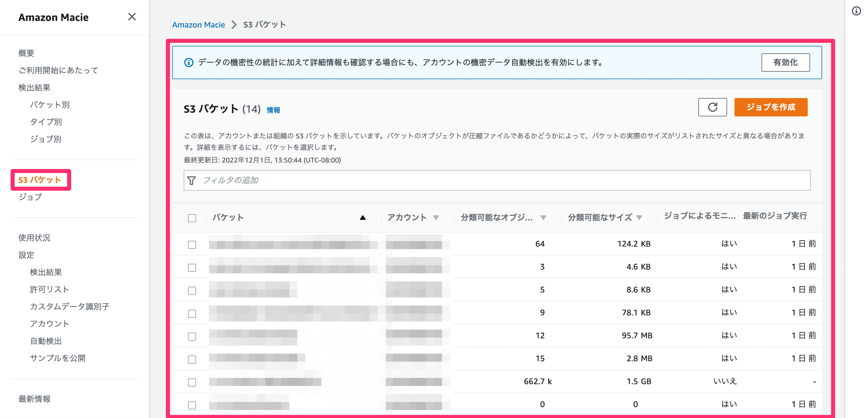Check the bucket row with 124.2 KB

coord(192,244)
